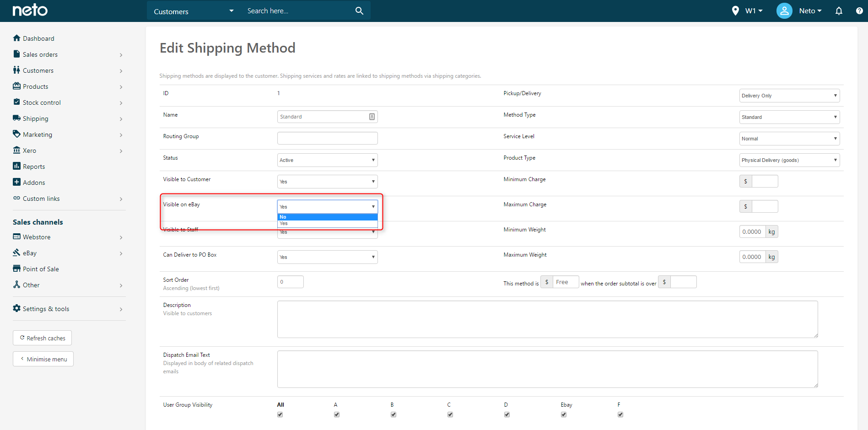Click the Dashboard home icon

17,38
